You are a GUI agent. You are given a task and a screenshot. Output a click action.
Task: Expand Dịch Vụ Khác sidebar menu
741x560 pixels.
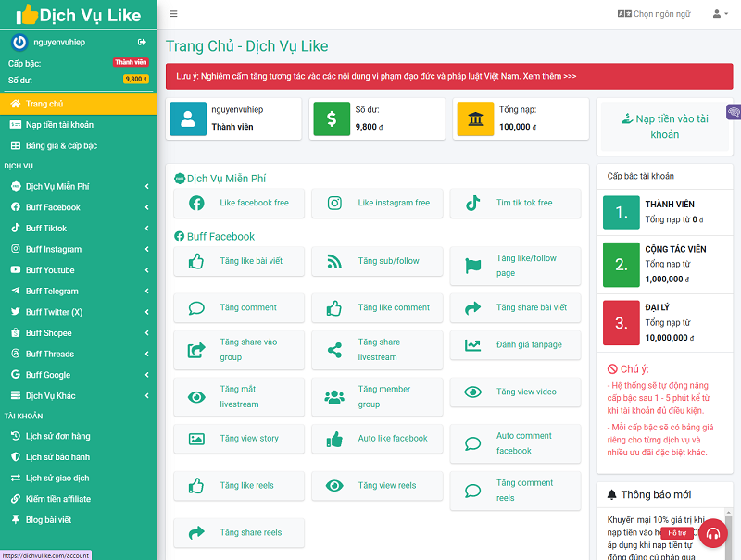point(79,395)
